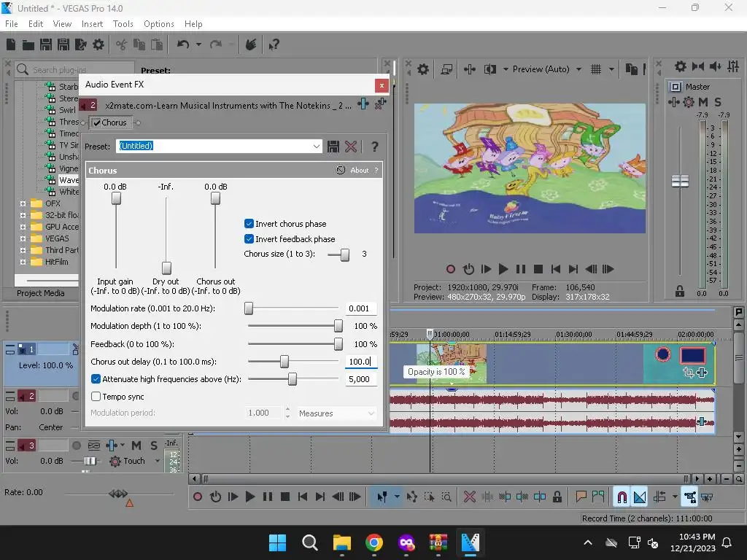Viewport: 747px width, 560px height.
Task: Click the Master bus FX icon
Action: (x=674, y=102)
